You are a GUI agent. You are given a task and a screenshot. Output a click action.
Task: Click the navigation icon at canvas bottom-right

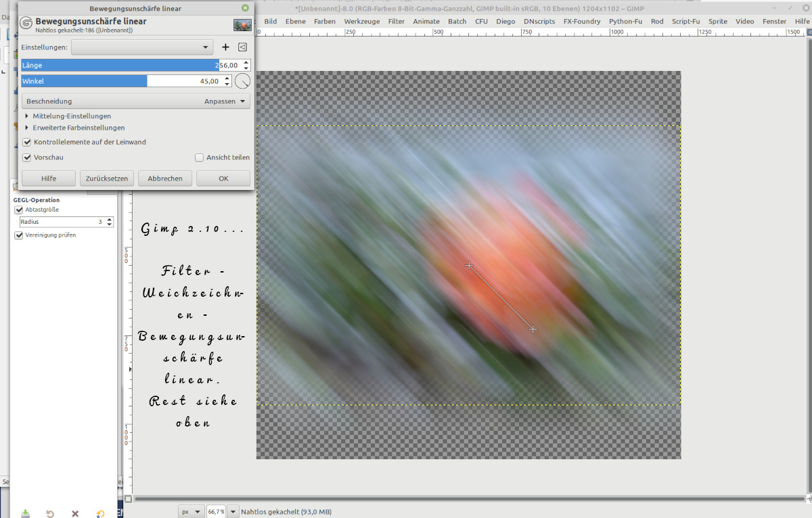[808, 499]
